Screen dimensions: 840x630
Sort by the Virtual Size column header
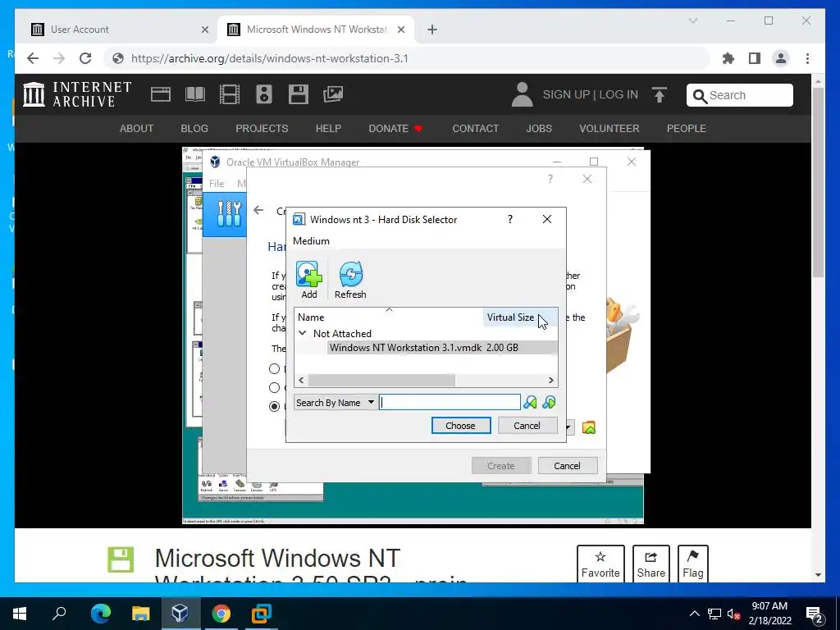pyautogui.click(x=519, y=317)
